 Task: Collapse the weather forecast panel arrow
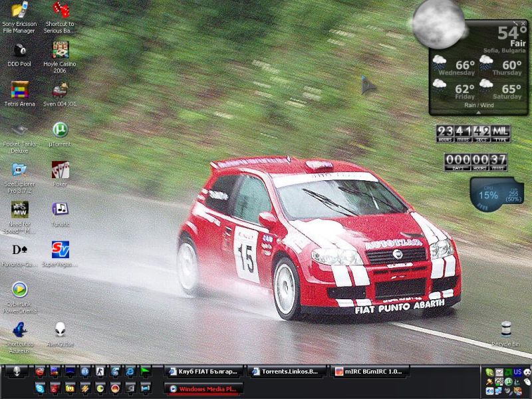(478, 112)
